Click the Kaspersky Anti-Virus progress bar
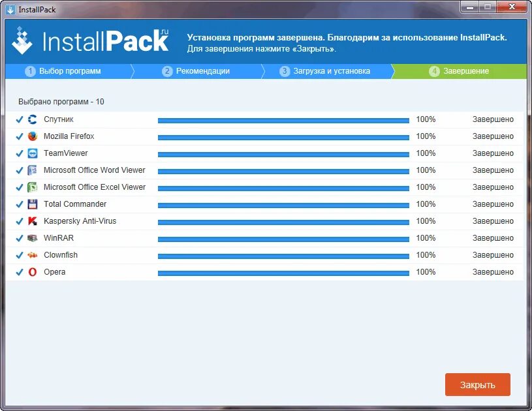 (283, 222)
